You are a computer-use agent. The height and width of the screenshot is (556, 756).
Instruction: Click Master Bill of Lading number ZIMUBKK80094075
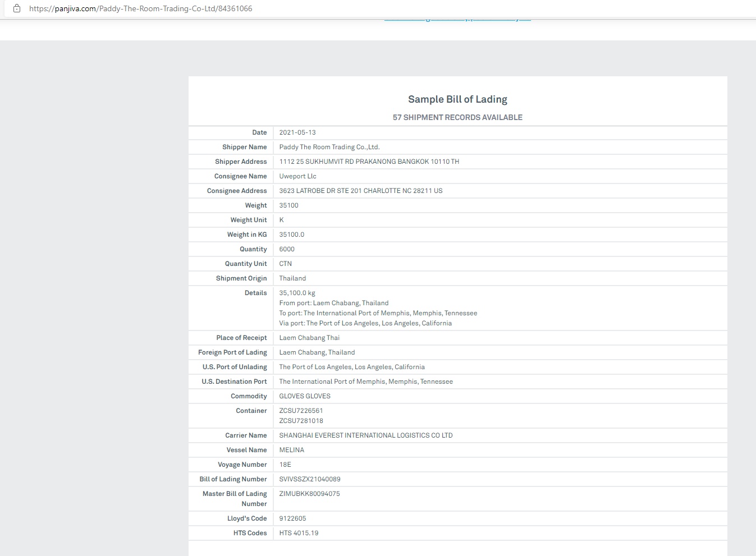[x=309, y=494]
